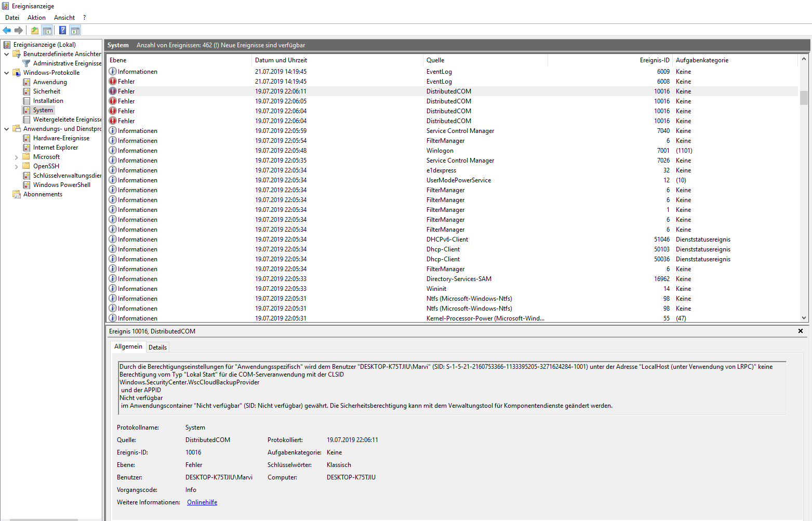
Task: Select the Directory-Services-SAM event row
Action: (452, 278)
